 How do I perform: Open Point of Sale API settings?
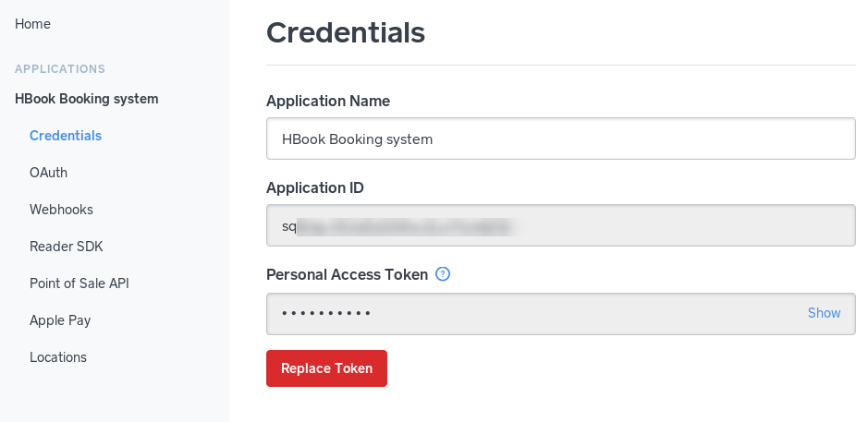tap(79, 283)
